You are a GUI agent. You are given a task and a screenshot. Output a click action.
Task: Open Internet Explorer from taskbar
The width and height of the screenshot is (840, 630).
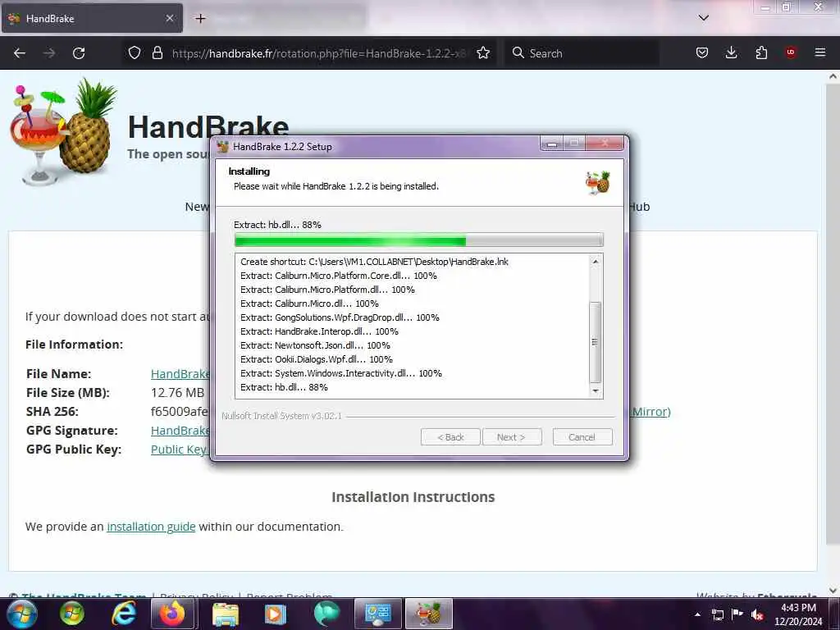coord(123,614)
